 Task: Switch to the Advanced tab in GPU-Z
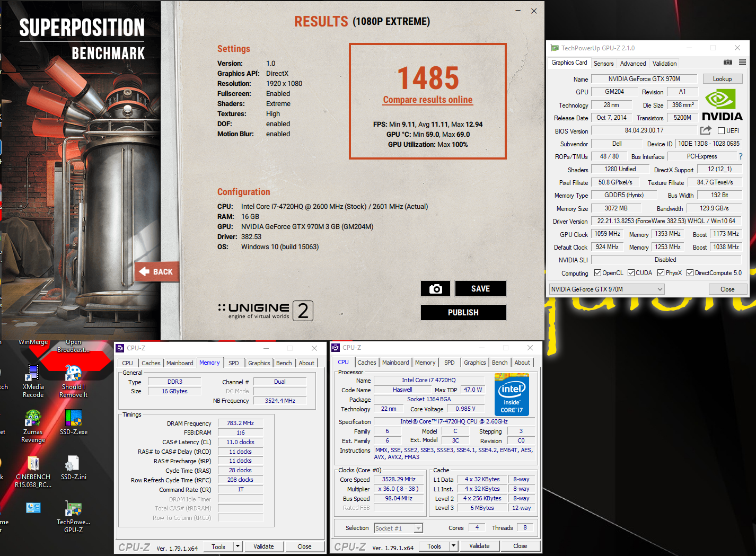coord(633,64)
